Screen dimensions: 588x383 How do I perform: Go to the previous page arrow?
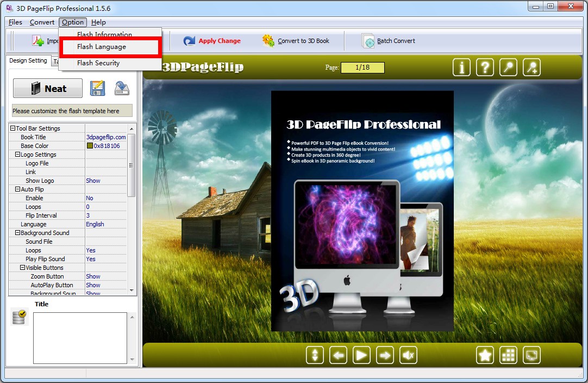pyautogui.click(x=339, y=355)
